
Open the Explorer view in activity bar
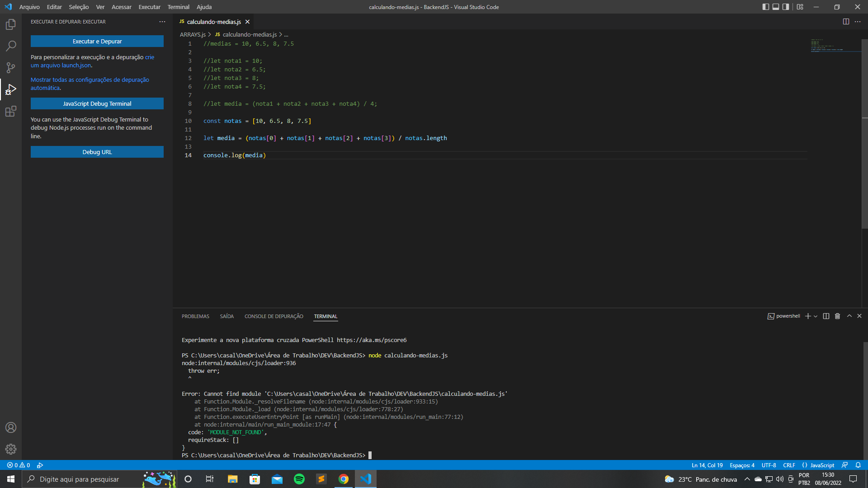[x=11, y=24]
